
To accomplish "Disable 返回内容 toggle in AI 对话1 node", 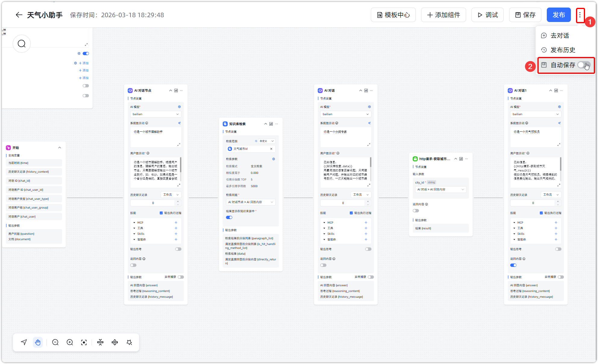I will pyautogui.click(x=513, y=265).
